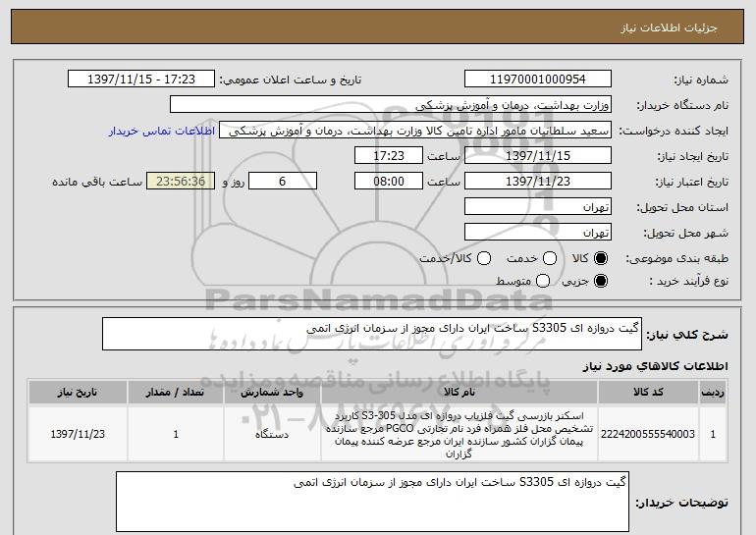The height and width of the screenshot is (535, 756).
Task: Click the validity time field 08:00
Action: click(389, 182)
